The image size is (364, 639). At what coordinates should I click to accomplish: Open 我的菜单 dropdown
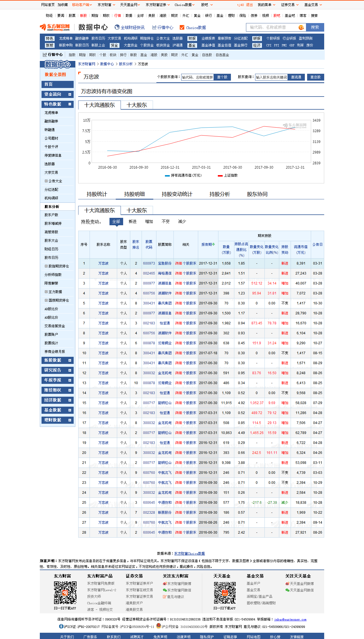[266, 5]
